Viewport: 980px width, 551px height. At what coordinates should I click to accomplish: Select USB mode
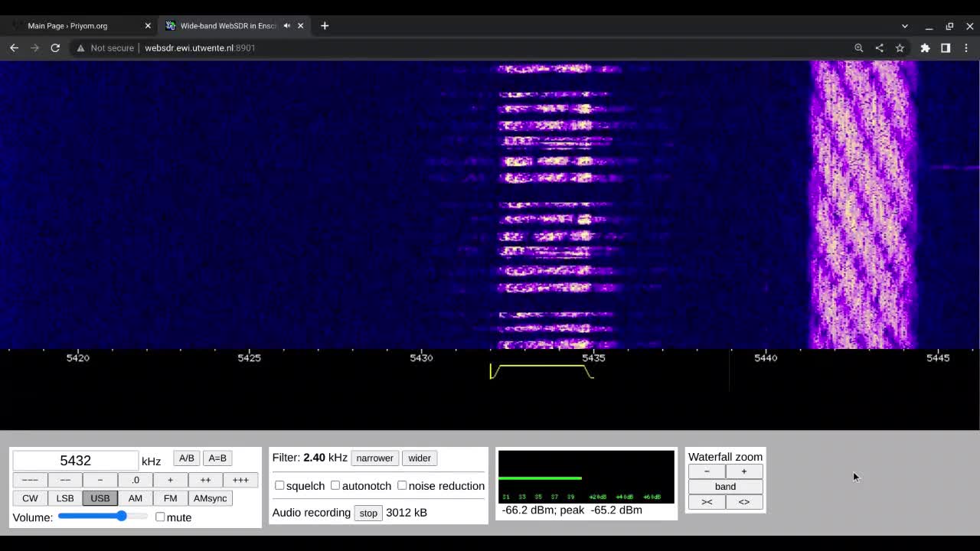[100, 498]
